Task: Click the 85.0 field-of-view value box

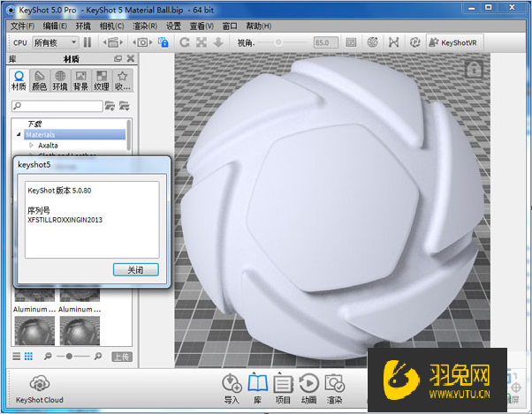Action: (326, 42)
